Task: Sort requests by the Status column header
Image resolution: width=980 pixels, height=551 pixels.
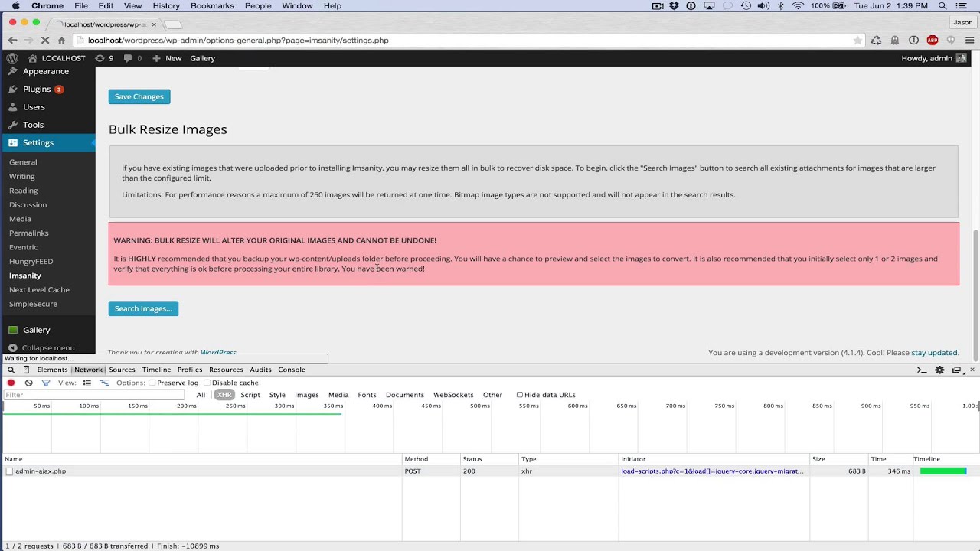Action: (489, 459)
